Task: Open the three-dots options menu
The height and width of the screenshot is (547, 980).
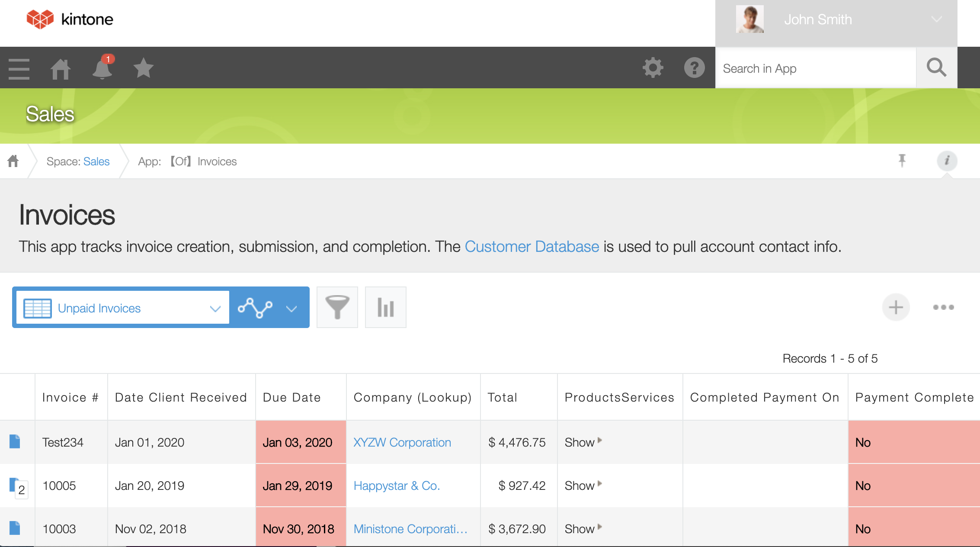Action: [x=943, y=307]
